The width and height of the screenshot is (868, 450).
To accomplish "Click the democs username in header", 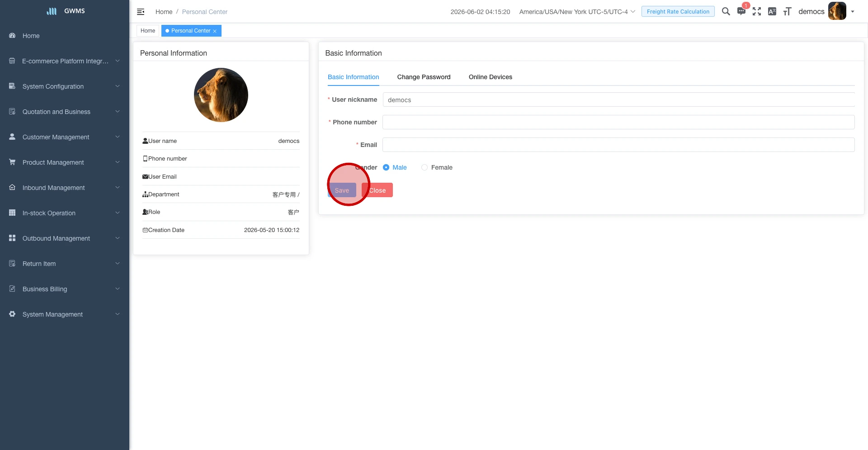I will coord(811,12).
